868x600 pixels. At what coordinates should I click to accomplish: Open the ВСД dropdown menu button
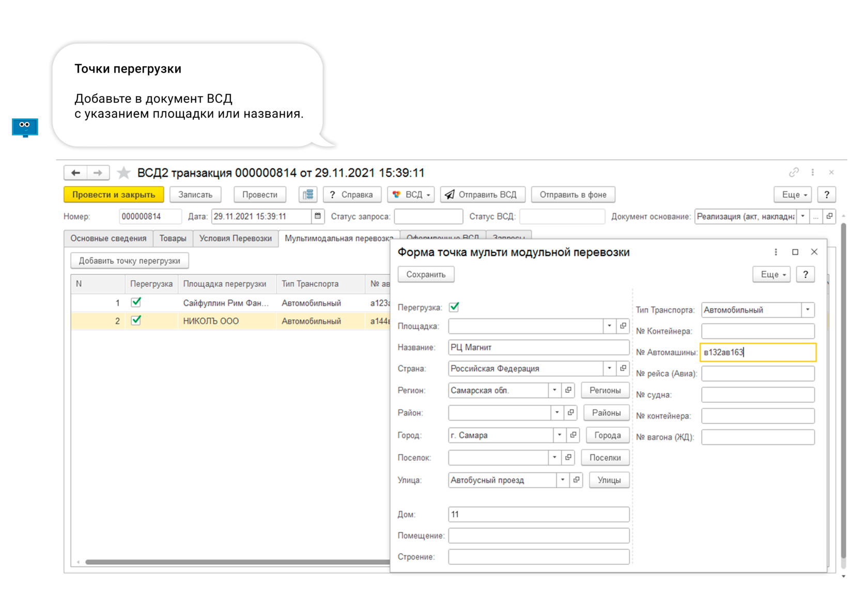411,194
